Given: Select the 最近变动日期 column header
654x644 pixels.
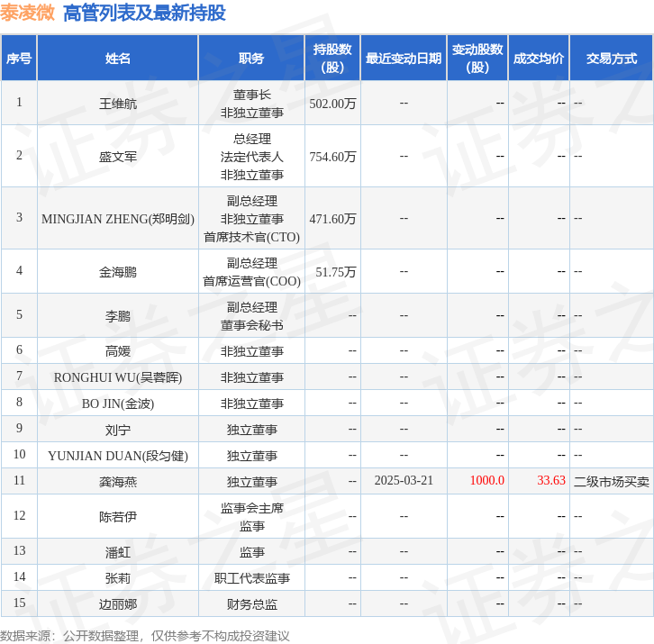Looking at the screenshot, I should point(404,58).
